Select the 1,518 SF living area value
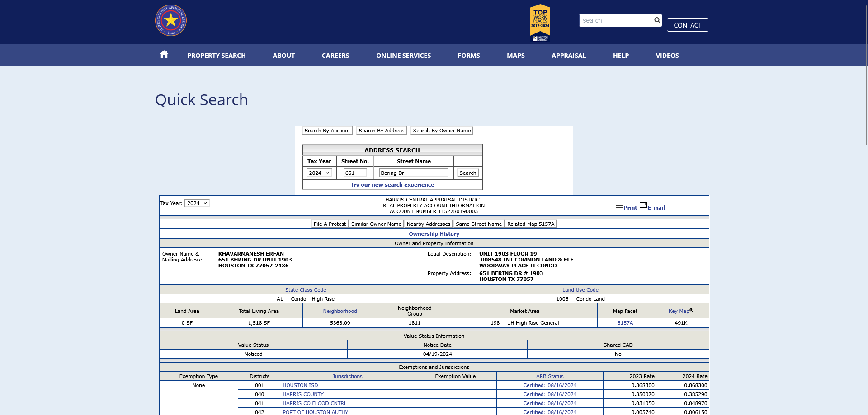Viewport: 868px width, 415px height. point(259,323)
